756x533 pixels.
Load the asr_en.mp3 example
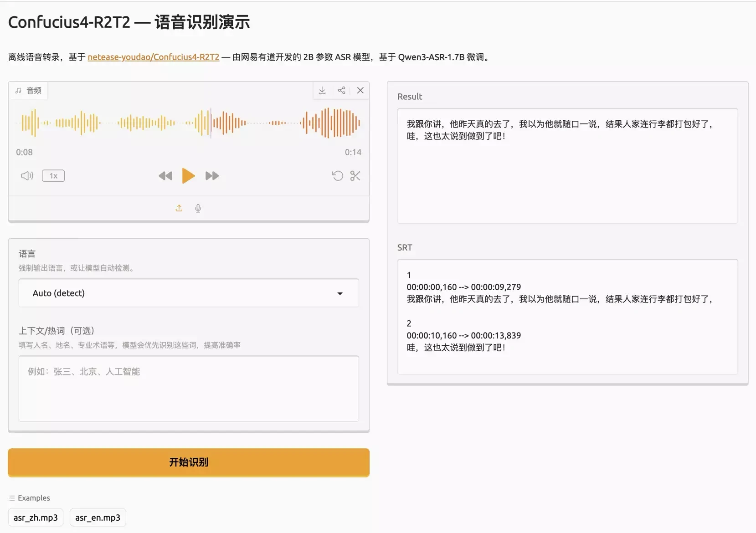tap(98, 518)
